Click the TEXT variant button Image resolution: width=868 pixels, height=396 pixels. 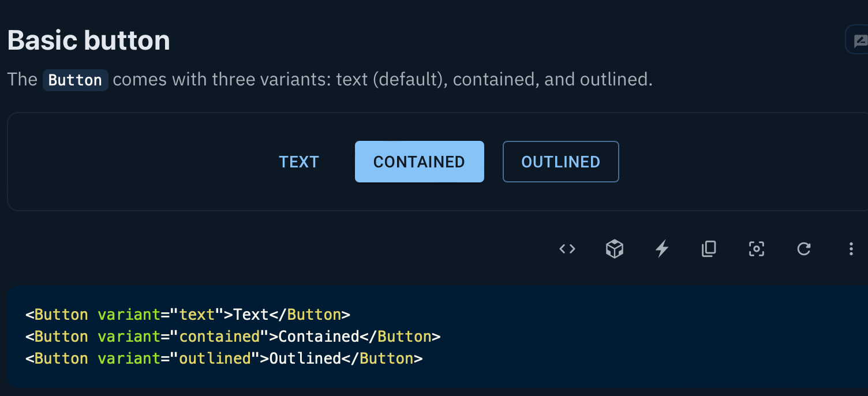(x=299, y=162)
